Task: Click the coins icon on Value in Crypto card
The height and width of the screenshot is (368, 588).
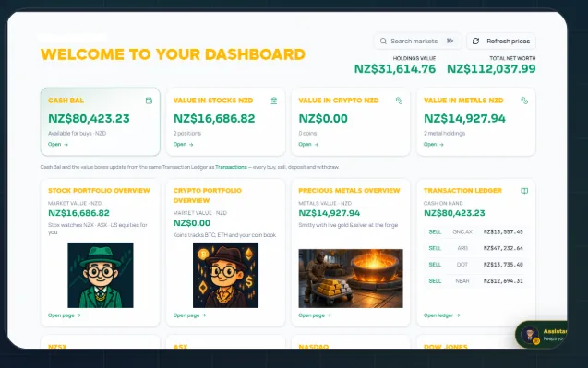Action: pyautogui.click(x=399, y=101)
